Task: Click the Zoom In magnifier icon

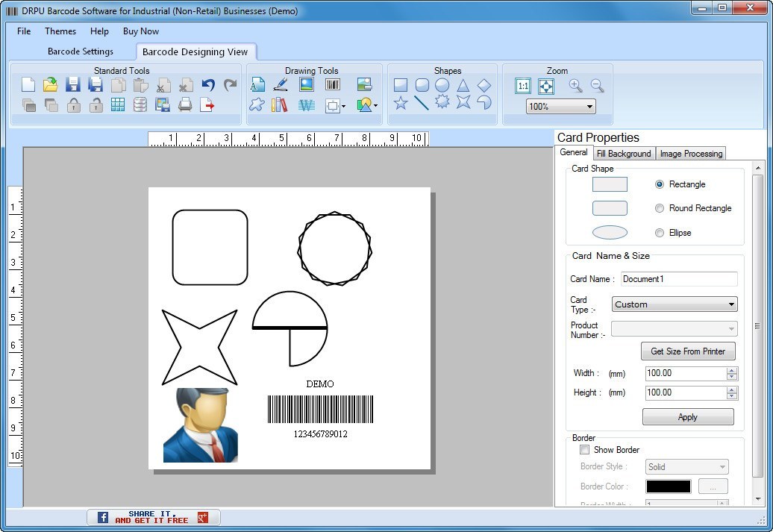Action: tap(575, 86)
